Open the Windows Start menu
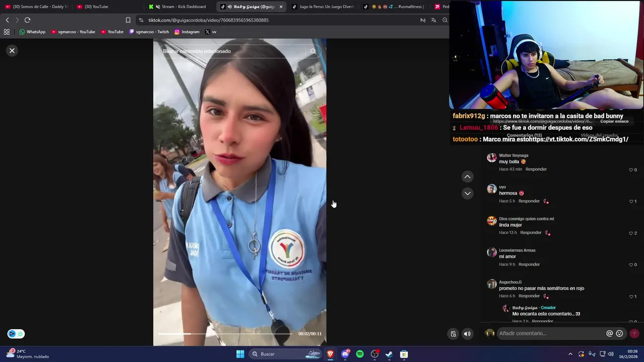Screen dimensions: 644x362 (x=240, y=354)
